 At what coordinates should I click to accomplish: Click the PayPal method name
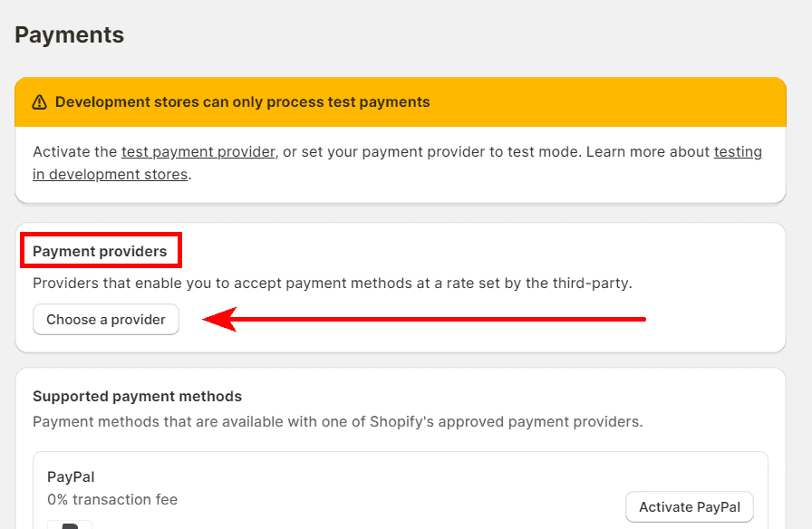pos(71,476)
